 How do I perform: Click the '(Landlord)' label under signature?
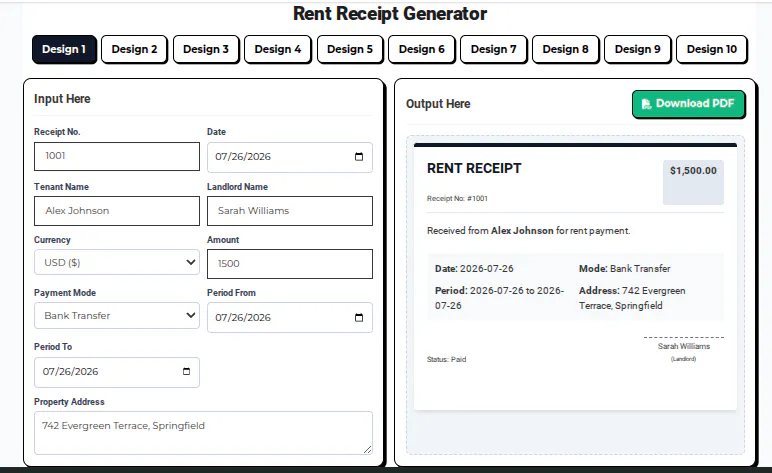click(683, 359)
